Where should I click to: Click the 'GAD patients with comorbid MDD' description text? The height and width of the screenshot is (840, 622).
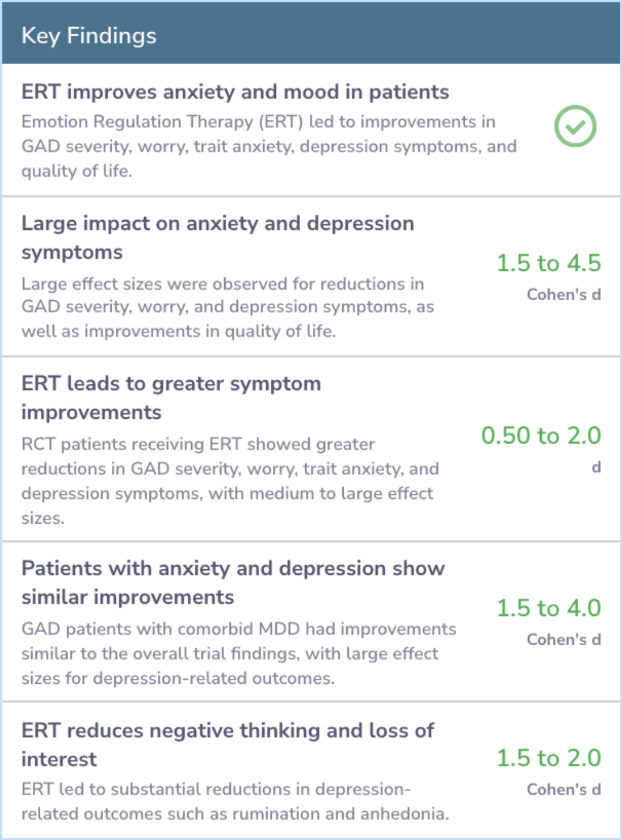(239, 653)
